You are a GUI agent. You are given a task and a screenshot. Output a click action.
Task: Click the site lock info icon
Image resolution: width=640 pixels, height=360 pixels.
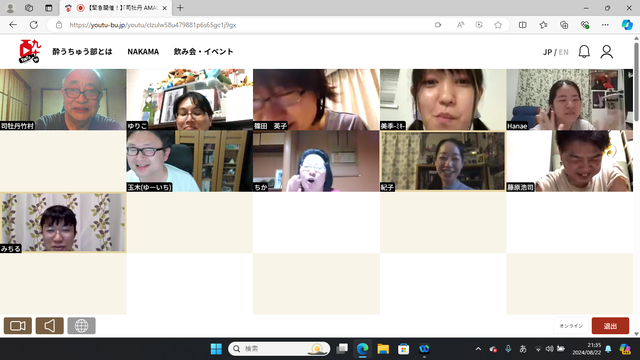pos(59,25)
